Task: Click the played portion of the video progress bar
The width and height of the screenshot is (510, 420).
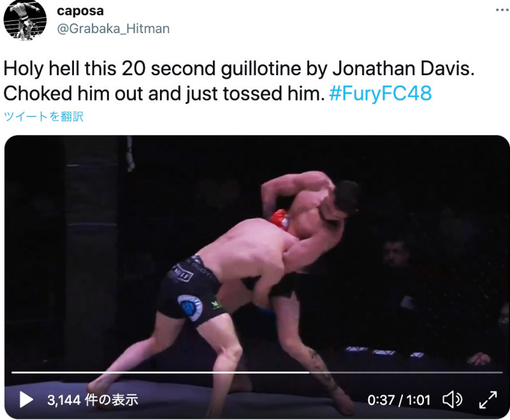Action: (161, 372)
